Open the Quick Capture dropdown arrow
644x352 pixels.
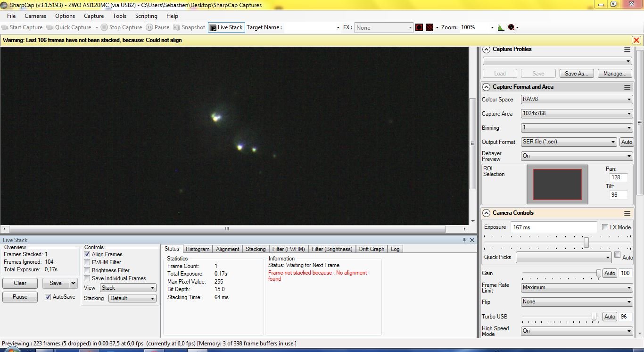click(x=97, y=27)
